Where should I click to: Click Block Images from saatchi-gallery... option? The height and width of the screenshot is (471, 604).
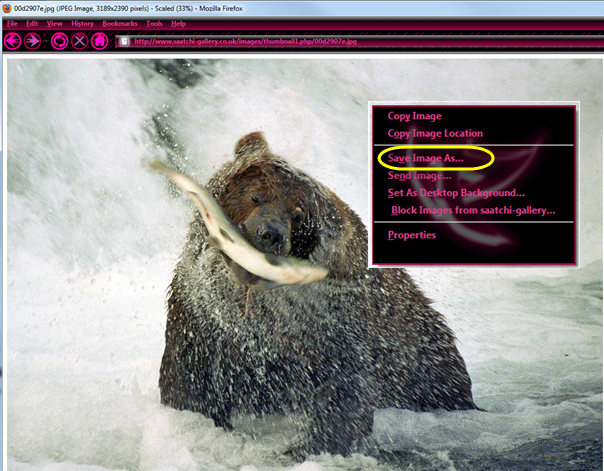[x=473, y=210]
